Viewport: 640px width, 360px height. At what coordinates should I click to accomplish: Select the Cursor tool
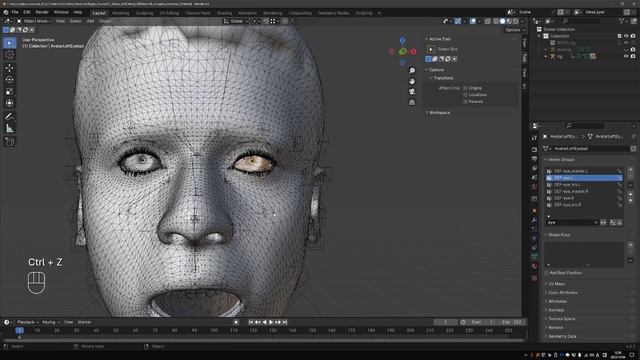pyautogui.click(x=9, y=55)
